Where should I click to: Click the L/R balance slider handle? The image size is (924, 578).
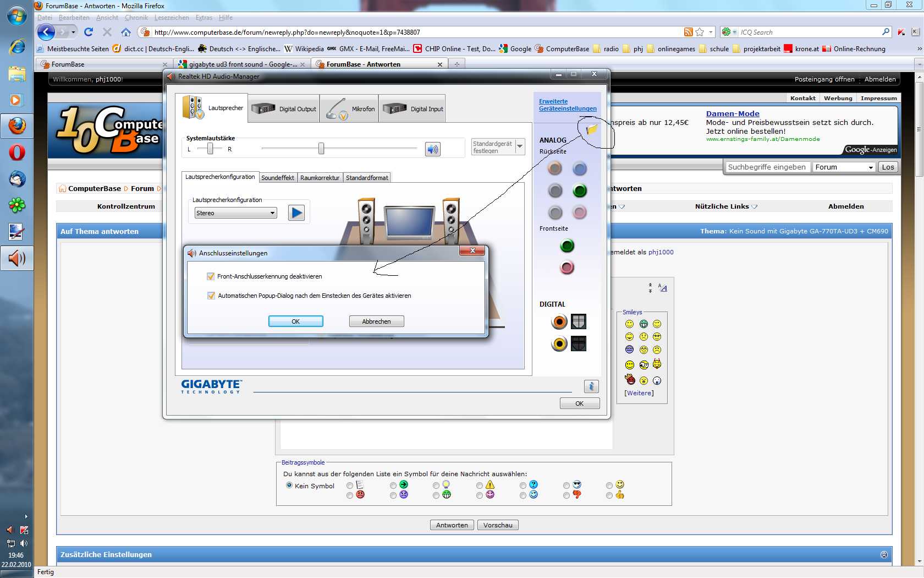210,149
